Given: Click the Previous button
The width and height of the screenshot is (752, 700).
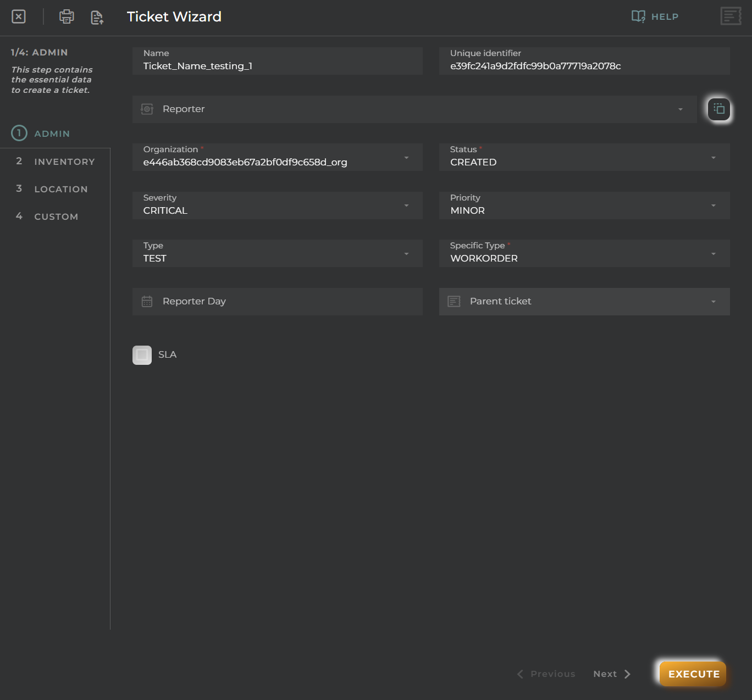Looking at the screenshot, I should click(546, 674).
